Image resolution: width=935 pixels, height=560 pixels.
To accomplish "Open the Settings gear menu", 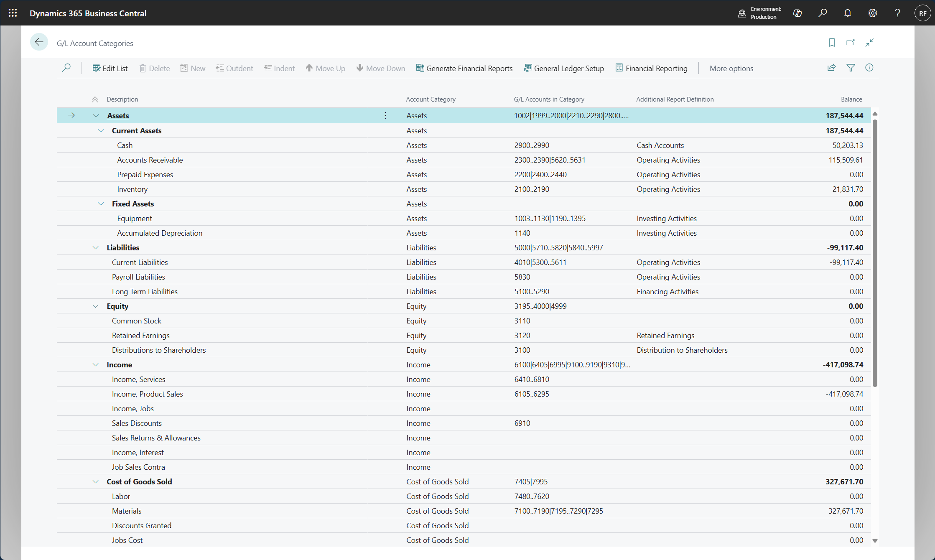I will pyautogui.click(x=873, y=13).
